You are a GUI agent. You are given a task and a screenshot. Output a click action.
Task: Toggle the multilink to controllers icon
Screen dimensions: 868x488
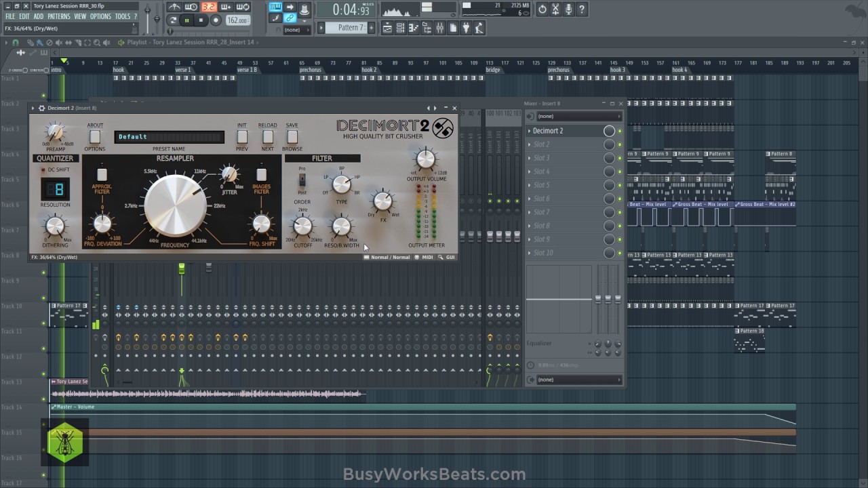click(290, 18)
